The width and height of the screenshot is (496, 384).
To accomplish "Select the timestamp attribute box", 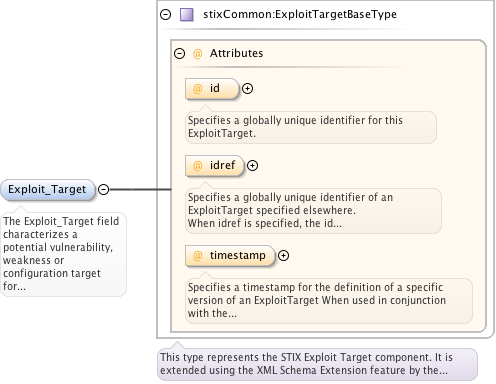I will click(x=230, y=256).
